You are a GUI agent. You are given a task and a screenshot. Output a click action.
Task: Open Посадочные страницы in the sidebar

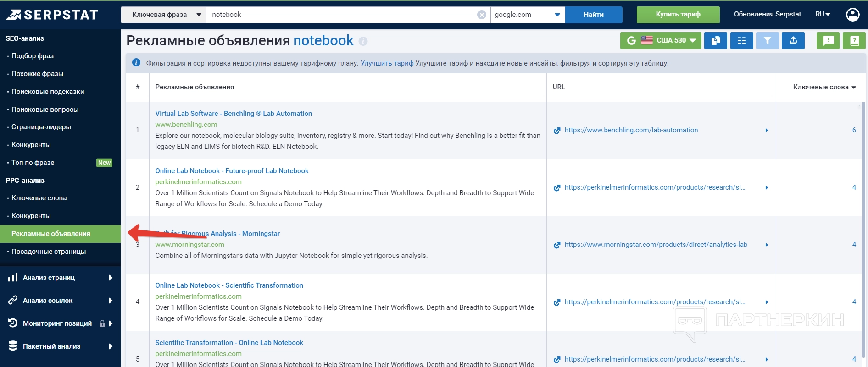[49, 252]
